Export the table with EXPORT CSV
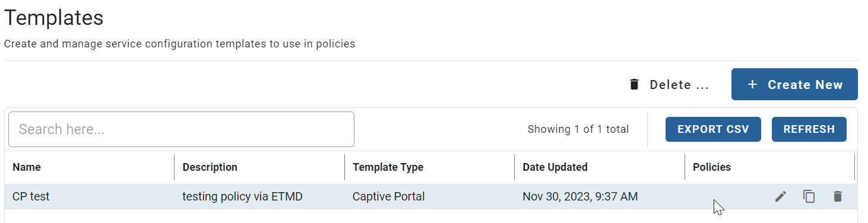 [x=713, y=129]
